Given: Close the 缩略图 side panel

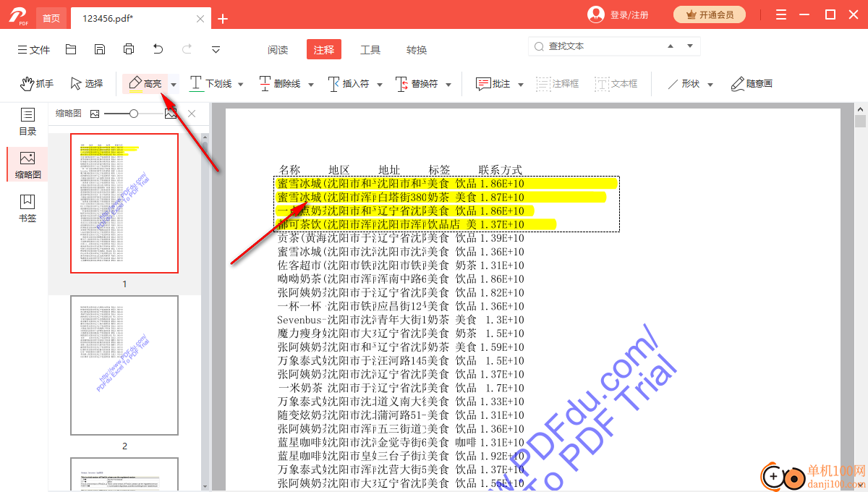Looking at the screenshot, I should tap(192, 114).
